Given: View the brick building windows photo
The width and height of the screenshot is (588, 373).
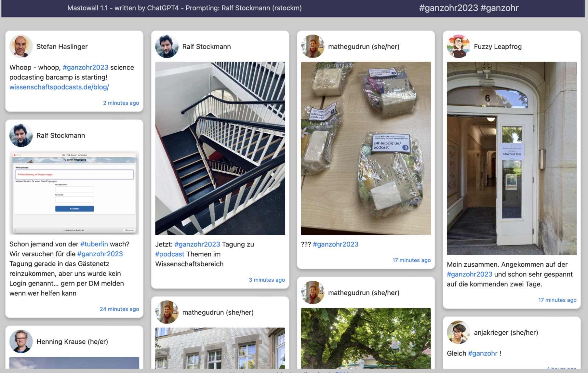Looking at the screenshot, I should (220, 348).
